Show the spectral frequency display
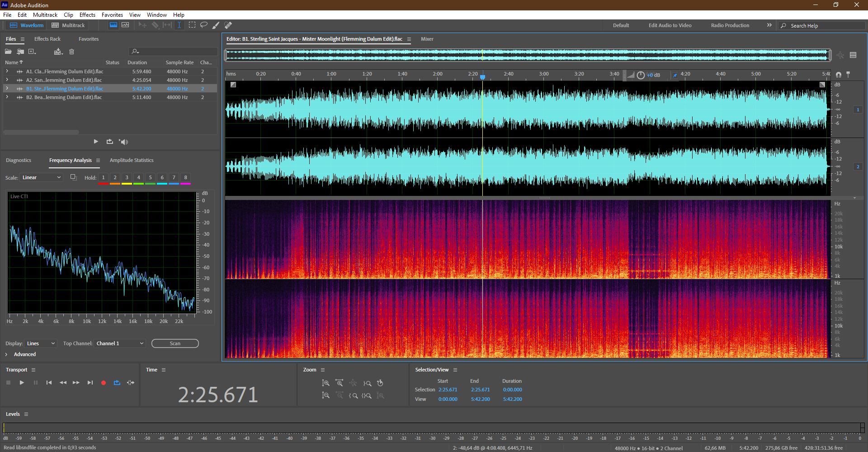Image resolution: width=868 pixels, height=452 pixels. pyautogui.click(x=113, y=25)
